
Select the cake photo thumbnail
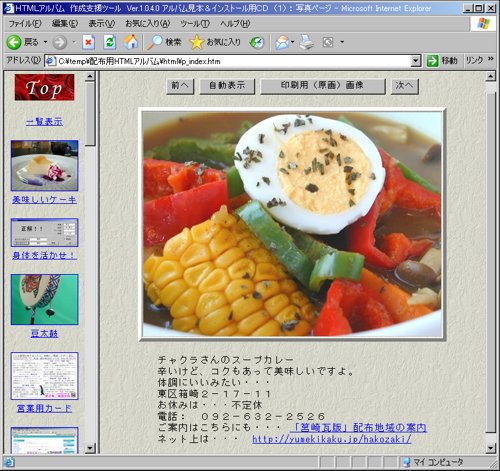click(44, 166)
